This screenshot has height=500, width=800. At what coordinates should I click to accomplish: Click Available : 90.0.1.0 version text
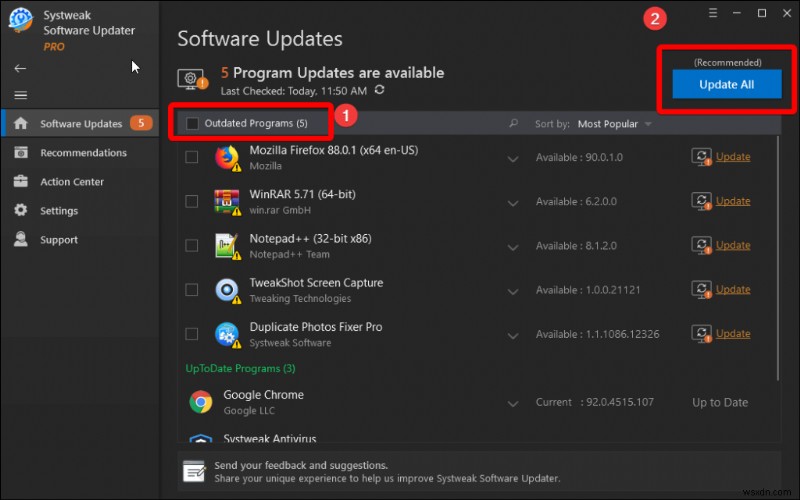pos(579,157)
